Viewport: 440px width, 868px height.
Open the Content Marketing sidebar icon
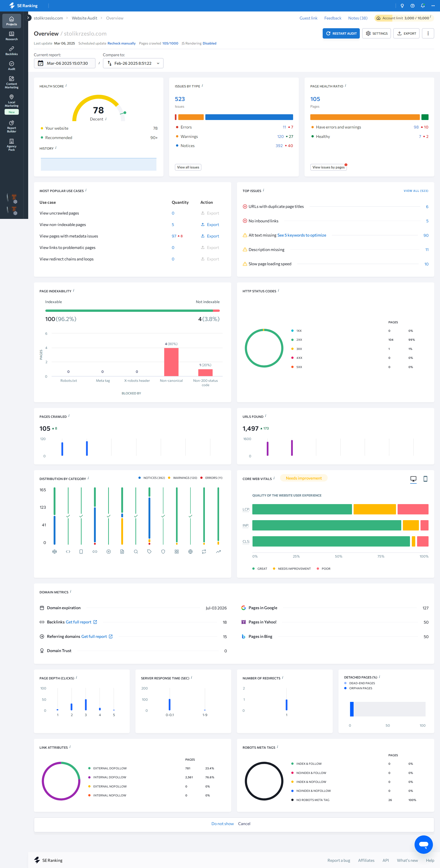click(x=11, y=82)
